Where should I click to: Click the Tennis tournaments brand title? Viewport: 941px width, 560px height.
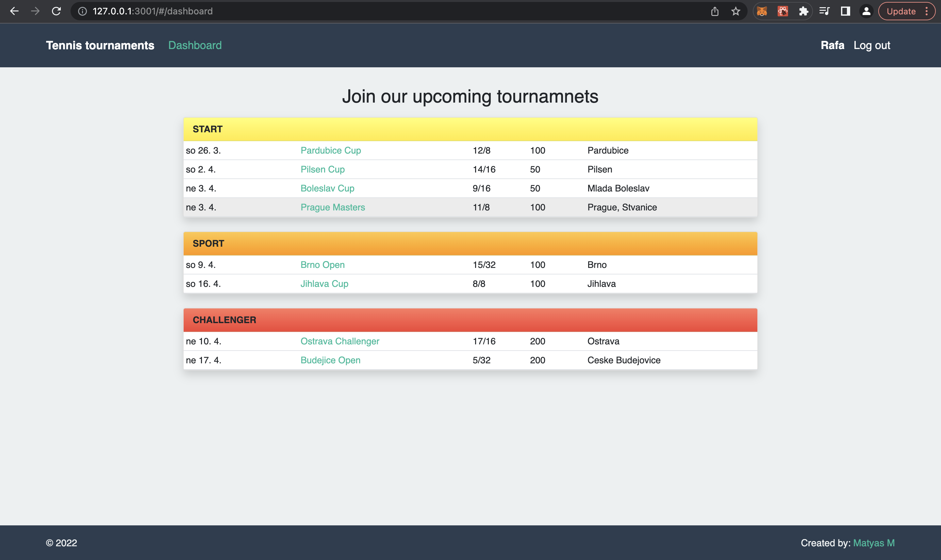click(100, 45)
